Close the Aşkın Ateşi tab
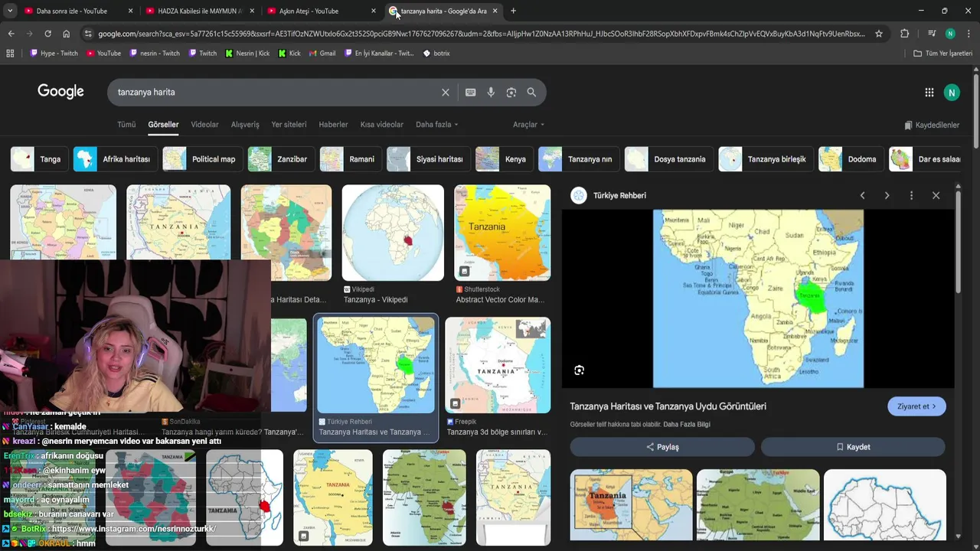The width and height of the screenshot is (980, 551). pos(374,11)
